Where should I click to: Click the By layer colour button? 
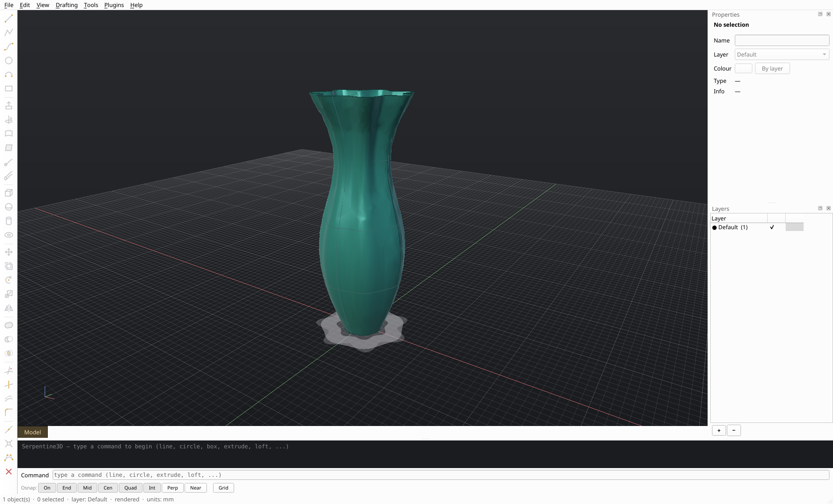pyautogui.click(x=772, y=68)
